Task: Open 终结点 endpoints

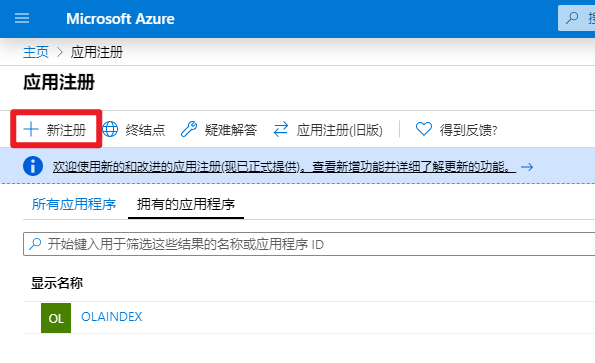Action: 145,130
